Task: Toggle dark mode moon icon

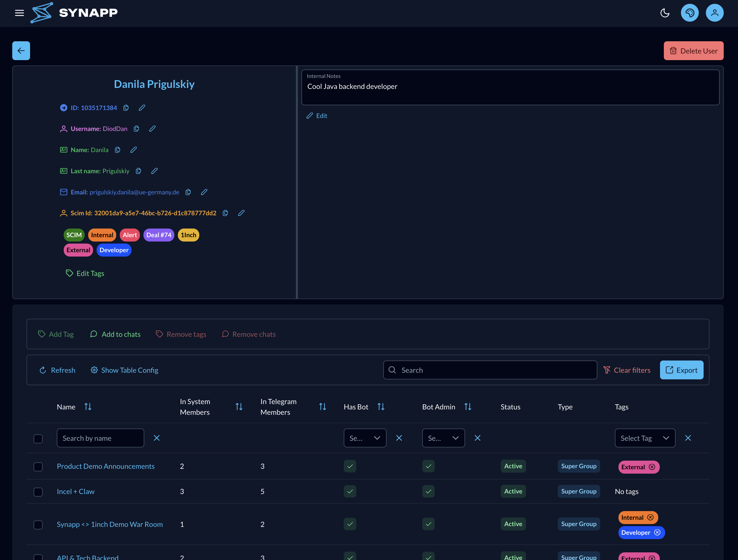Action: click(x=665, y=13)
